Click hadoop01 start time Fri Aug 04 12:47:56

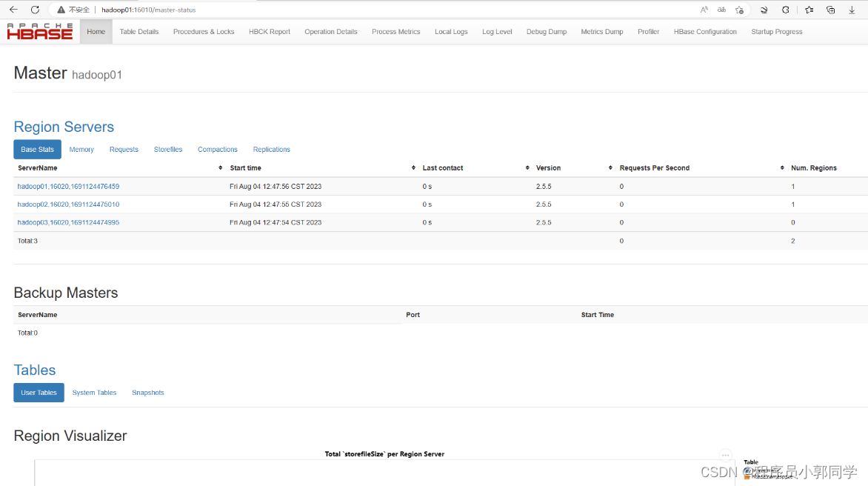point(276,187)
